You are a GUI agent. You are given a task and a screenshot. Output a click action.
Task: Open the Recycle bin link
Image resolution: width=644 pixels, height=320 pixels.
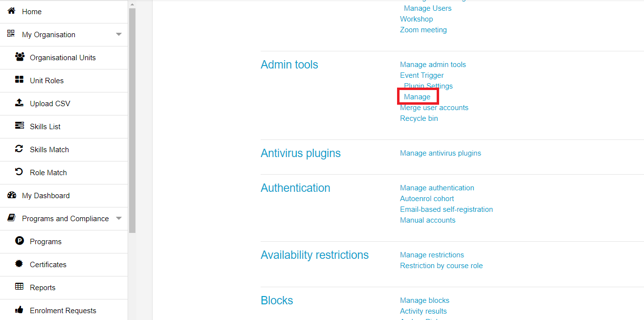[419, 118]
